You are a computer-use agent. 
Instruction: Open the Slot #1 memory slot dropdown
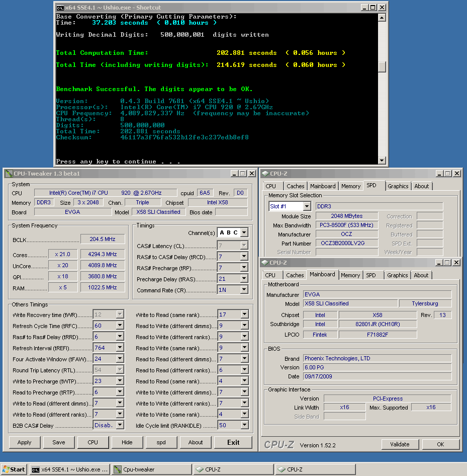pyautogui.click(x=307, y=206)
